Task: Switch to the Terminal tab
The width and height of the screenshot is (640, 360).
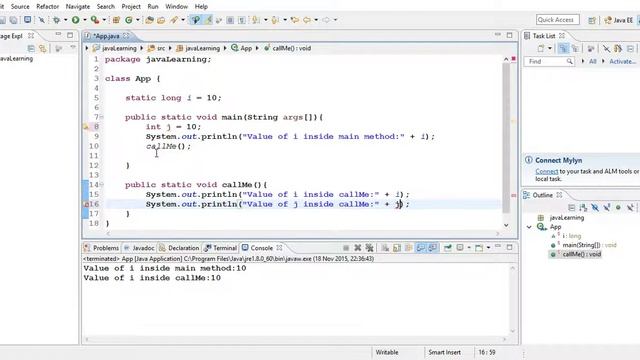Action: 220,248
